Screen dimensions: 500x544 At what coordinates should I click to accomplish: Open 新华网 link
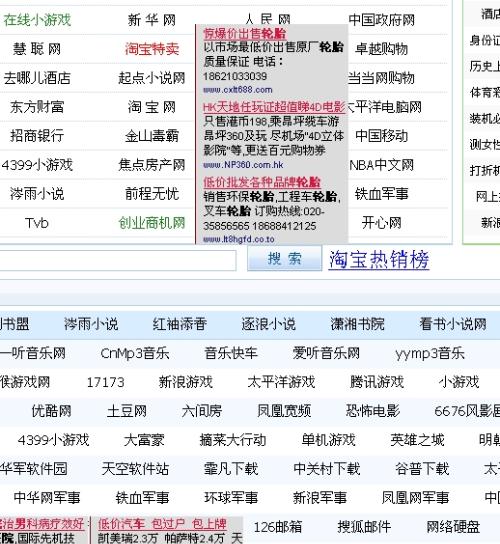(x=152, y=20)
